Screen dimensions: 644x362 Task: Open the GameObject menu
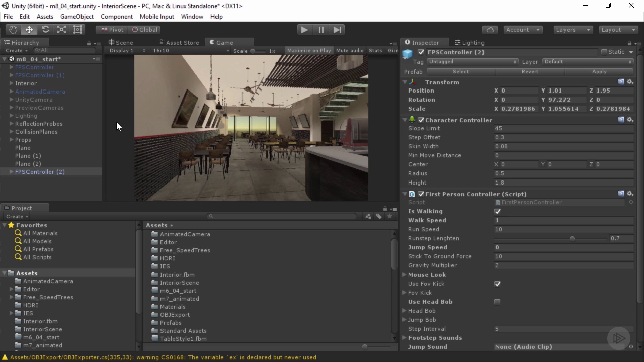(x=76, y=17)
